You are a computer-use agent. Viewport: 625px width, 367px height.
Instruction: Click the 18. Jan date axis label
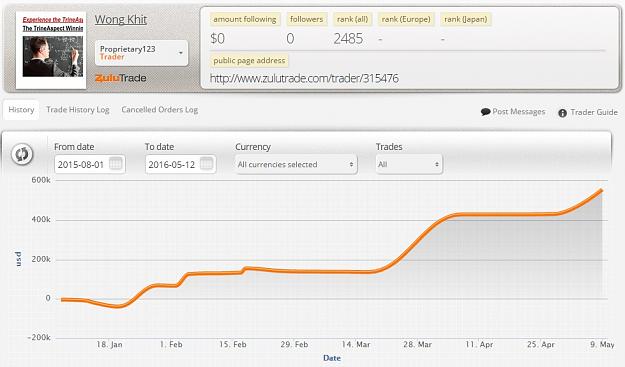pos(109,344)
